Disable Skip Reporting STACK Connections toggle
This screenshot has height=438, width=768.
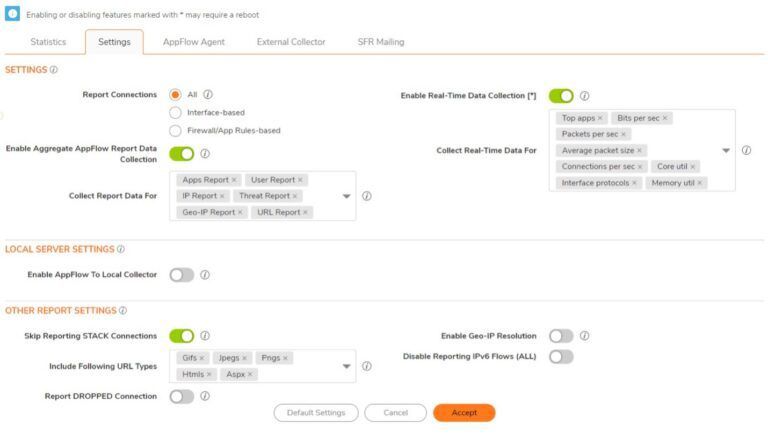(182, 336)
